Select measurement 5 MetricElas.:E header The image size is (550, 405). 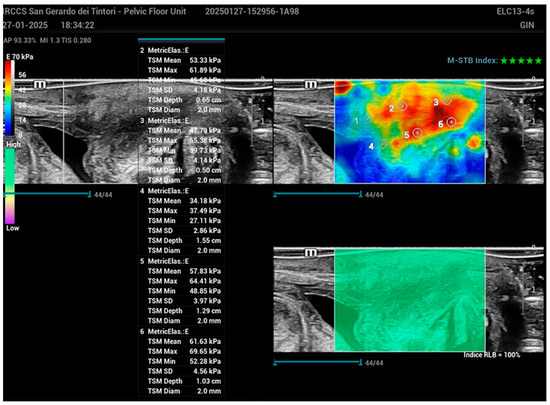pos(164,261)
